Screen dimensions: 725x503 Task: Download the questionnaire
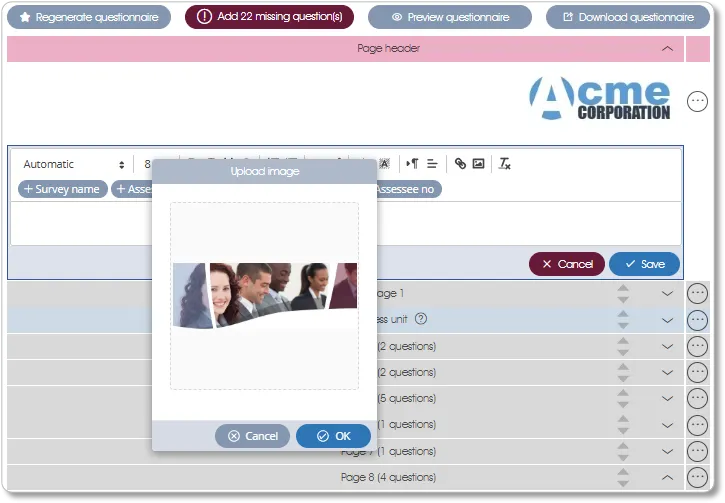(x=627, y=17)
